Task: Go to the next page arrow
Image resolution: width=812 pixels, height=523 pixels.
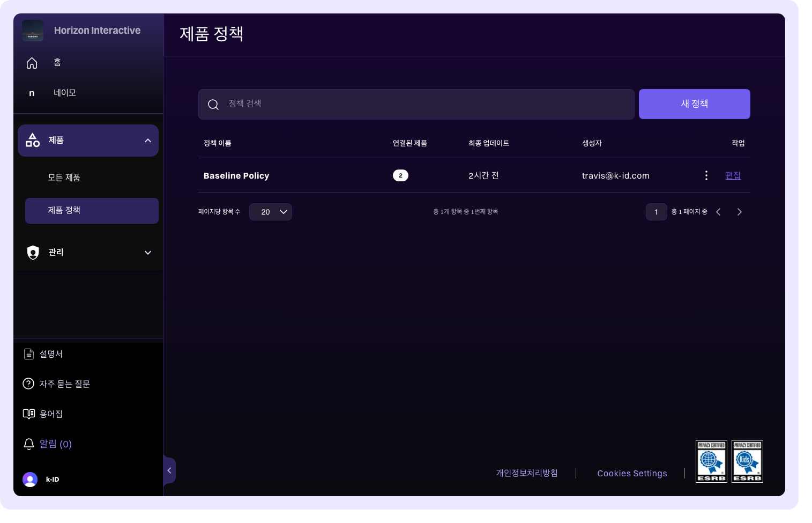Action: tap(740, 212)
